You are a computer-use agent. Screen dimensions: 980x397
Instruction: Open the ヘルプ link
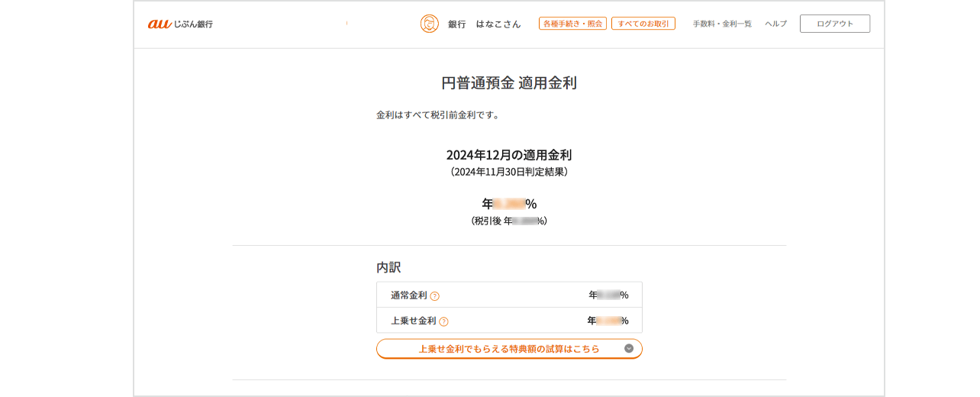pyautogui.click(x=775, y=24)
